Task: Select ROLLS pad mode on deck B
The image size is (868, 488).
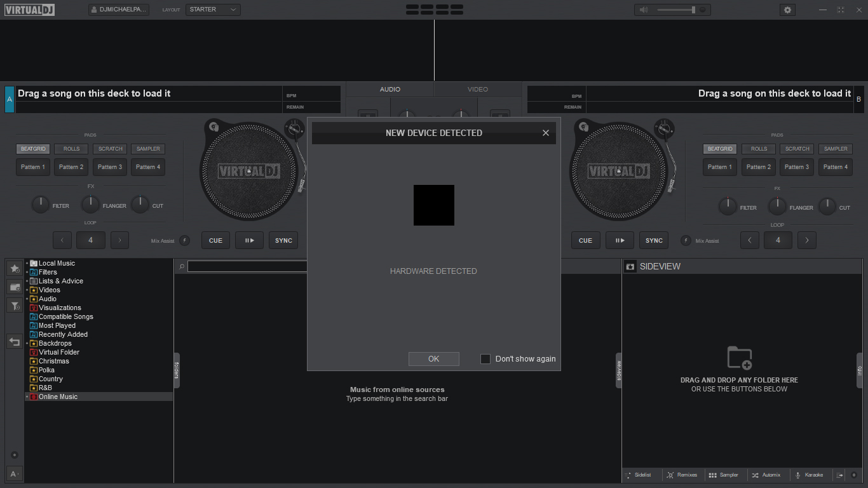Action: [x=759, y=149]
